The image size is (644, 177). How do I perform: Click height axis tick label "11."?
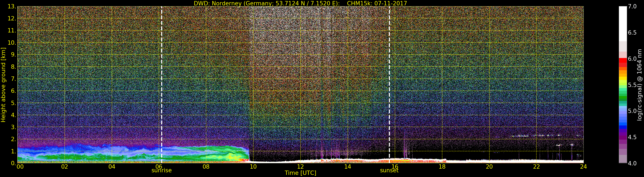(x=12, y=31)
